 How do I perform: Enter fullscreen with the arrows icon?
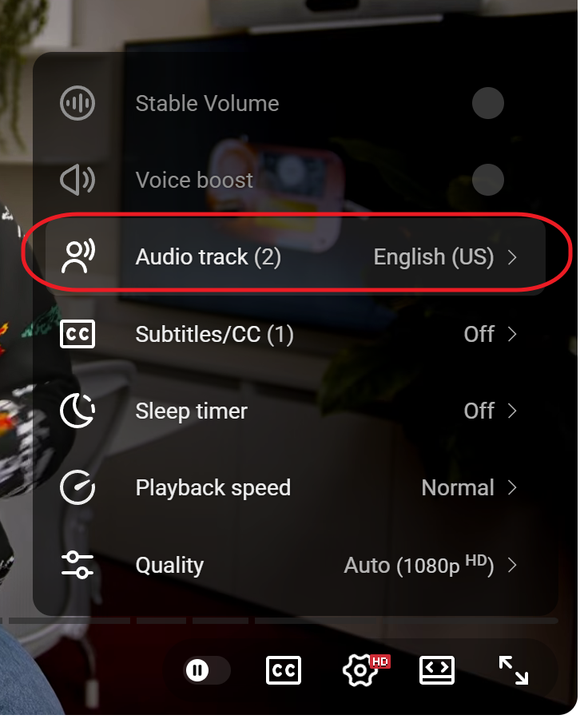pos(513,670)
